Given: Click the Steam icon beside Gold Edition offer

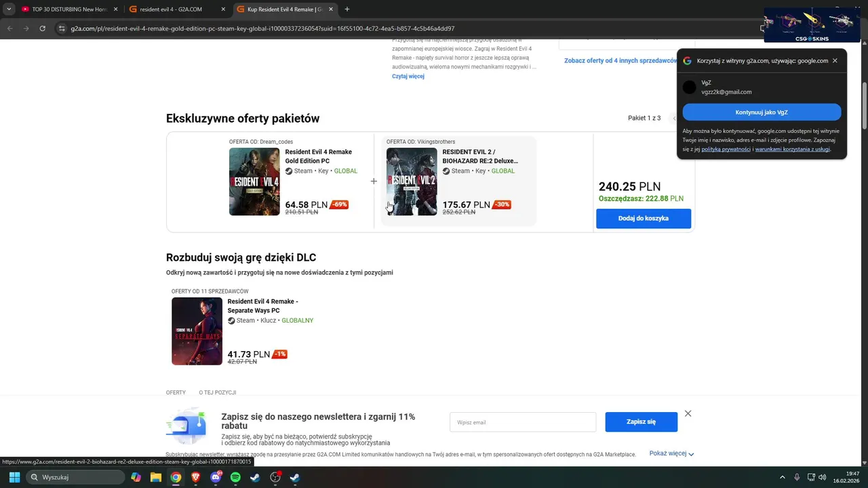Looking at the screenshot, I should pos(289,171).
